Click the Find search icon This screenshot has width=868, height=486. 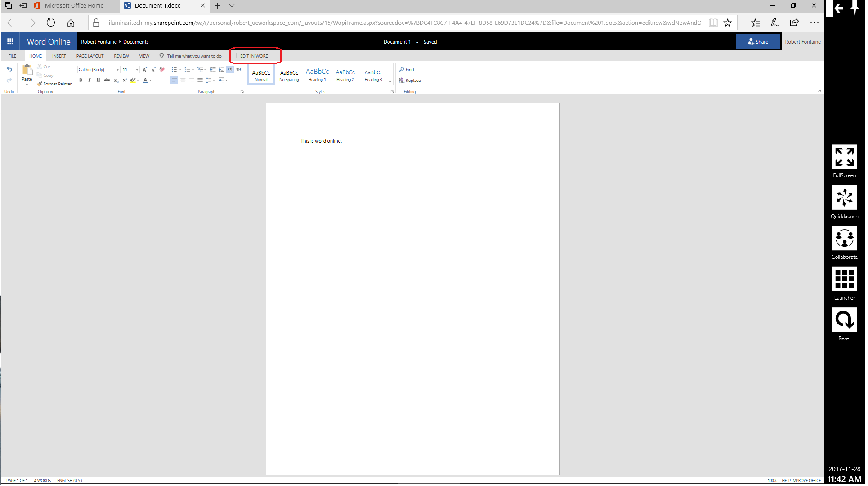[406, 69]
